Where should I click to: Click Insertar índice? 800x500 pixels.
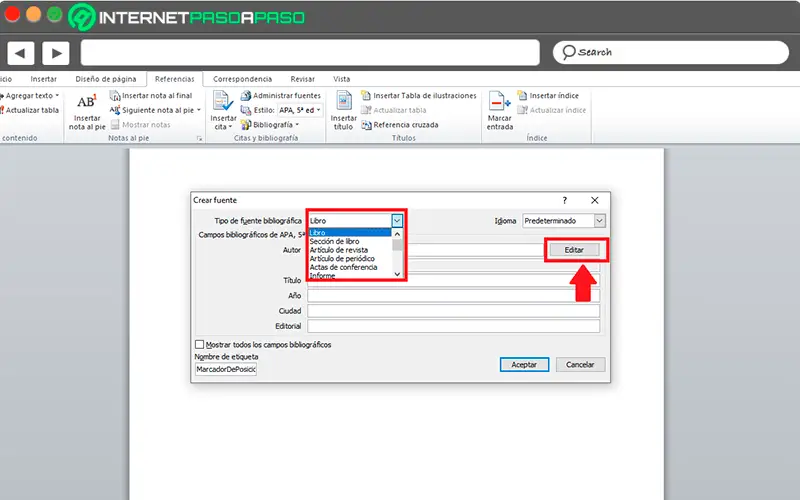coord(548,95)
